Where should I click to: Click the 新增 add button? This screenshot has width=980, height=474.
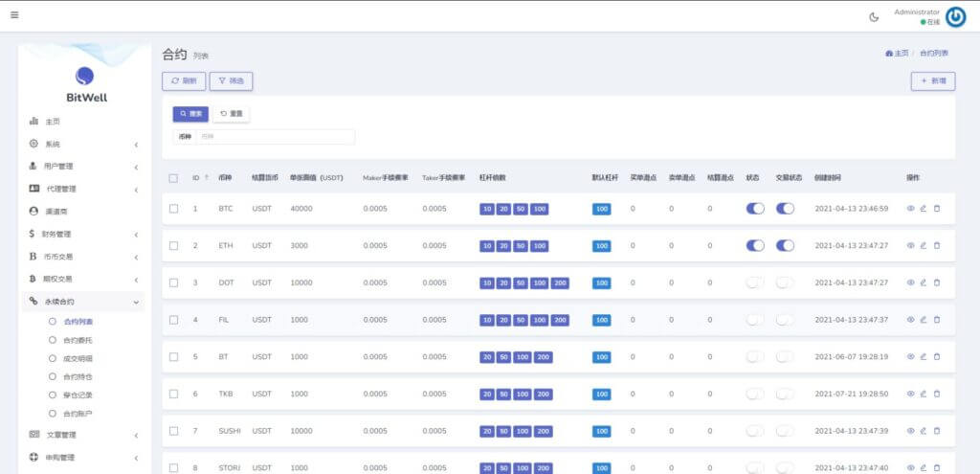933,81
